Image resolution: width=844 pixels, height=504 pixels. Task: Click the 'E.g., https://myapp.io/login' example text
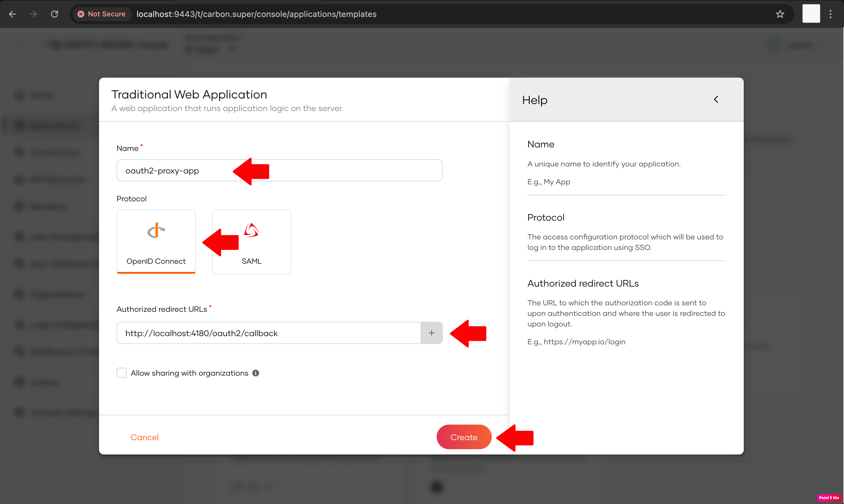pos(576,342)
